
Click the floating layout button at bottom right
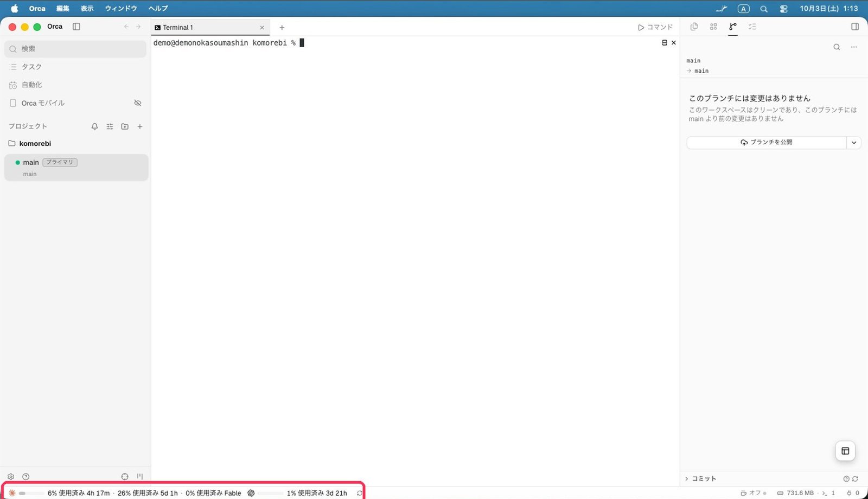click(x=845, y=451)
